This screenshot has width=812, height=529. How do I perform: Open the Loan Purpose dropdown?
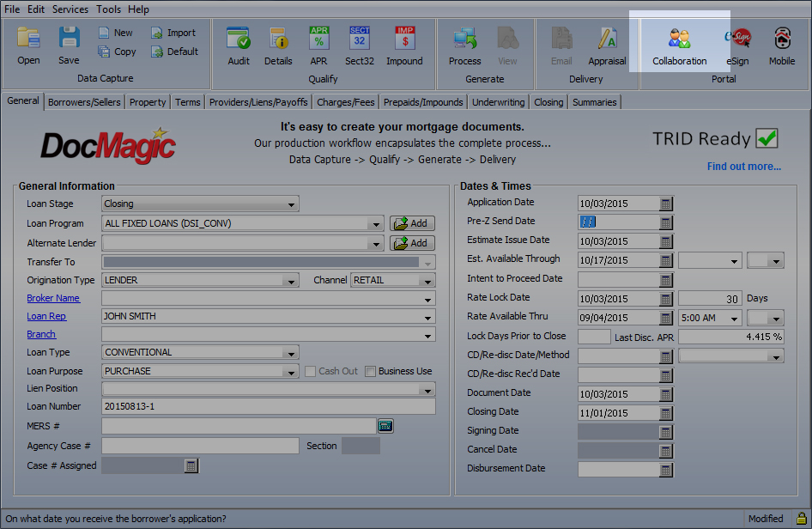pos(292,372)
